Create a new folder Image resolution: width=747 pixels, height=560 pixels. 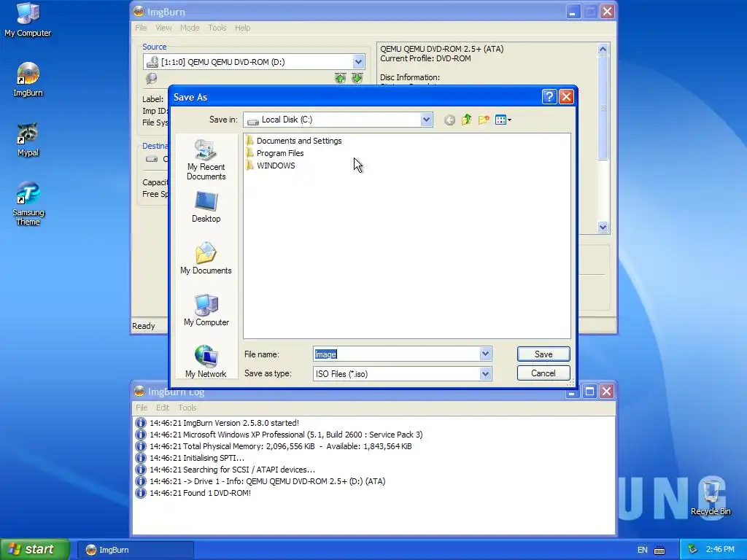(484, 120)
